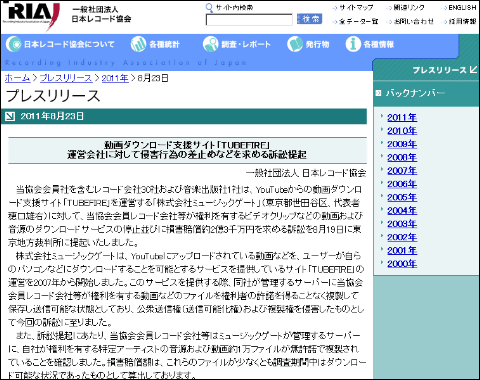Click the arrow icon in the 2011年8月23日 date bar
This screenshot has height=380, width=480.
tap(10, 116)
